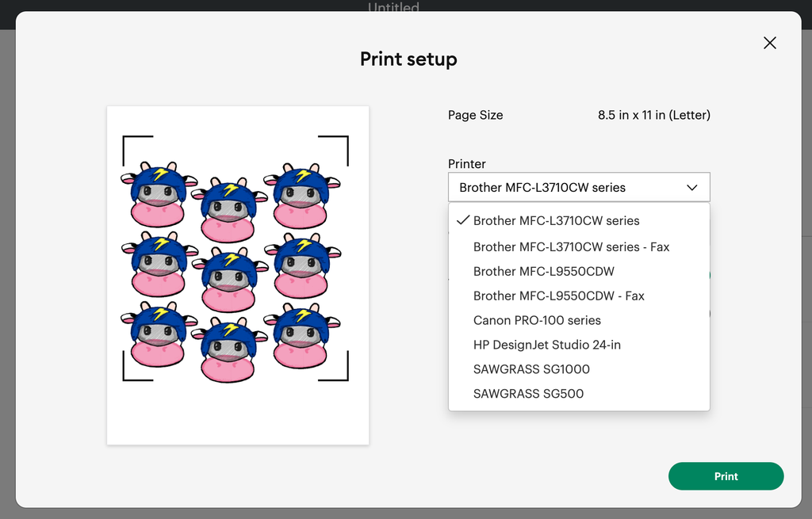Choose Canon PRO-100 series printer
Screen dimensions: 812x519
537,321
